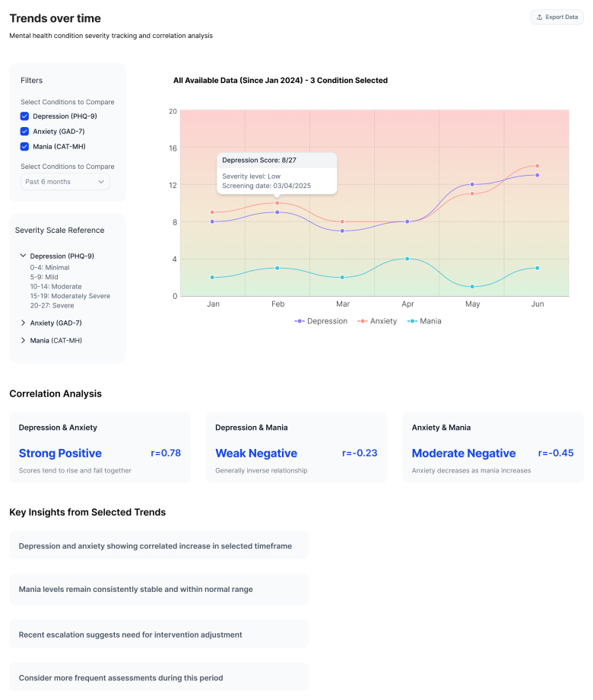
Task: Click the r=-0.23 correlation value
Action: (x=360, y=453)
